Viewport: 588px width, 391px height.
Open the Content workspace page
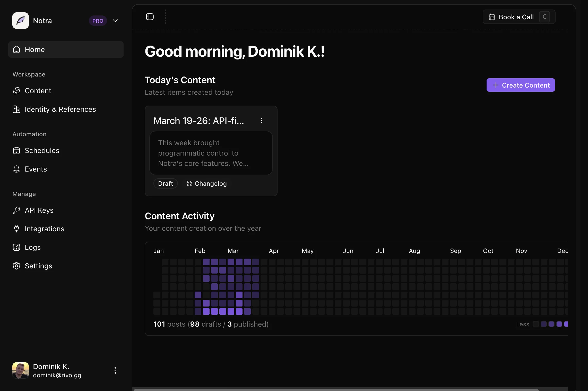click(38, 91)
